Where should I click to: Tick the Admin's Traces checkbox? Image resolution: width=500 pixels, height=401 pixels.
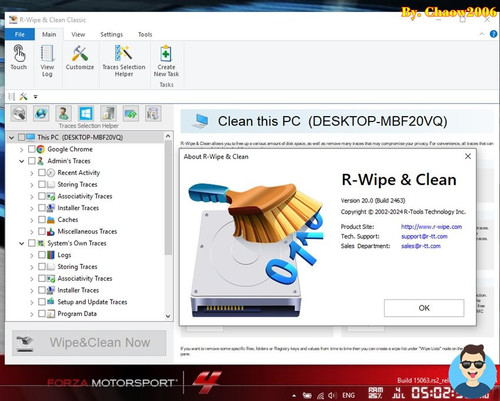(x=32, y=161)
